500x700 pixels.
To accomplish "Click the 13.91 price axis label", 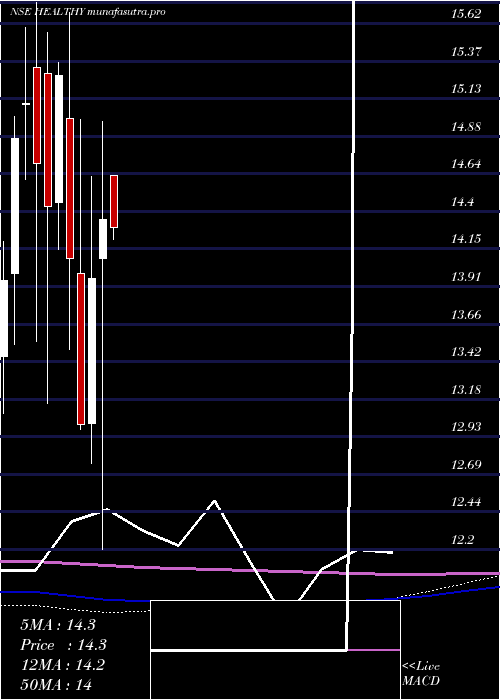I will [466, 277].
